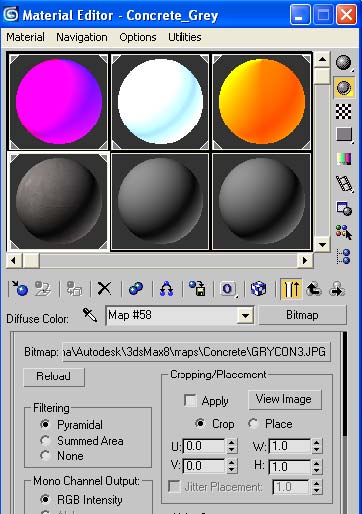Screen dimensions: 362x514
Task: Open the Material menu
Action: (x=25, y=37)
